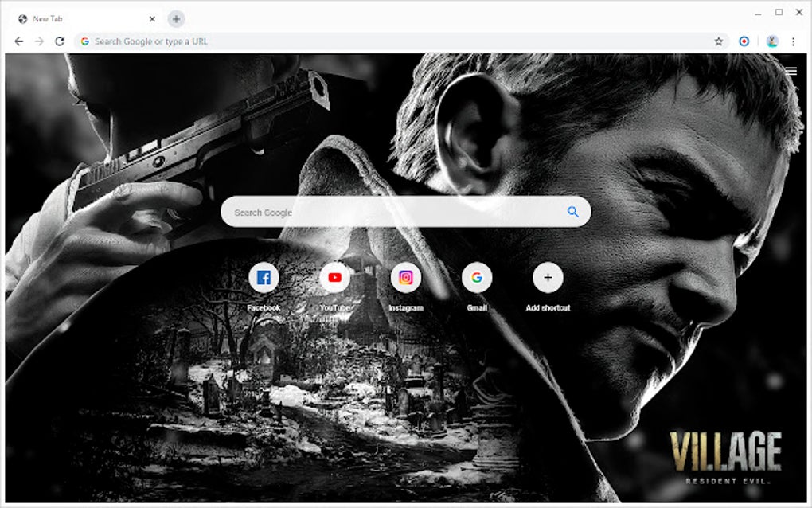Open the Facebook shortcut
The height and width of the screenshot is (508, 812).
(264, 278)
